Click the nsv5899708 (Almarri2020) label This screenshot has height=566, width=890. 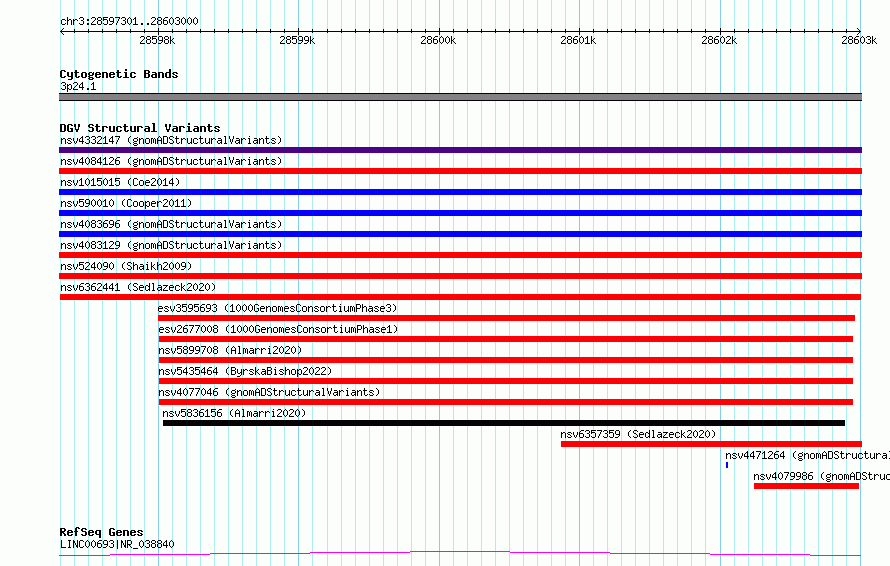coord(230,350)
